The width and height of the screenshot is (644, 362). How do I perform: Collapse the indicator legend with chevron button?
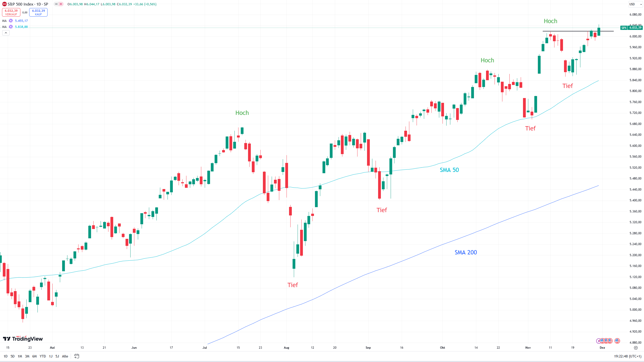[x=6, y=33]
